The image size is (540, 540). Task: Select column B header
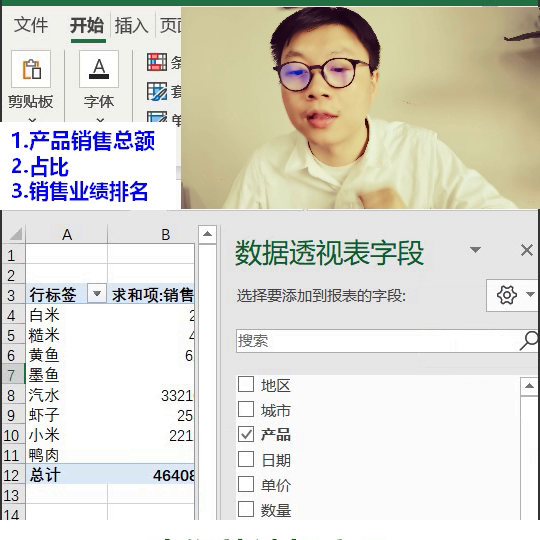152,235
